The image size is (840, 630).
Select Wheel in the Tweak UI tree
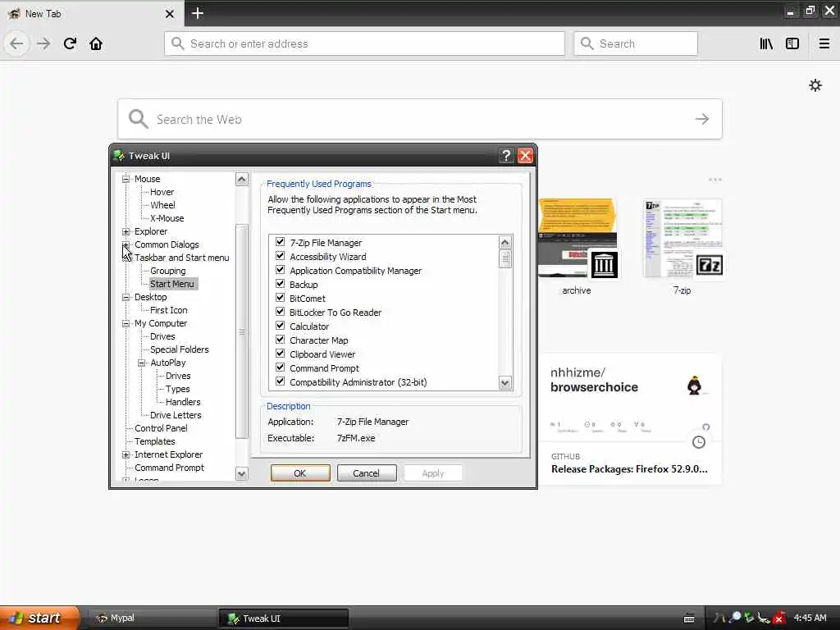tap(162, 205)
